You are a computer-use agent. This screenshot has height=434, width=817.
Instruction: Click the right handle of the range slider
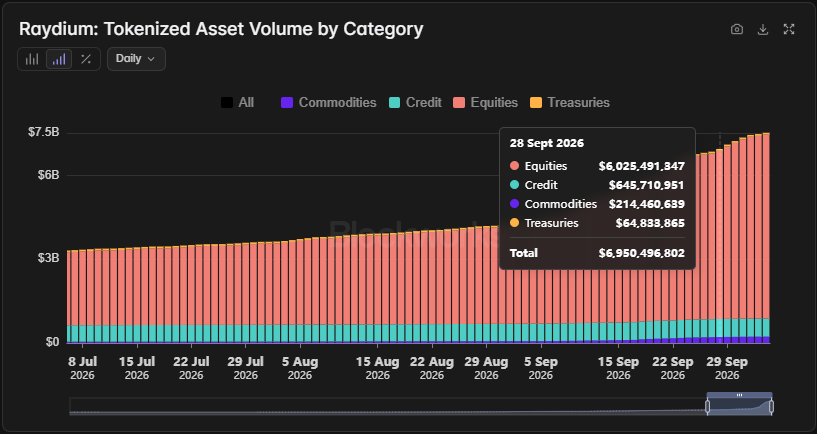tap(772, 406)
